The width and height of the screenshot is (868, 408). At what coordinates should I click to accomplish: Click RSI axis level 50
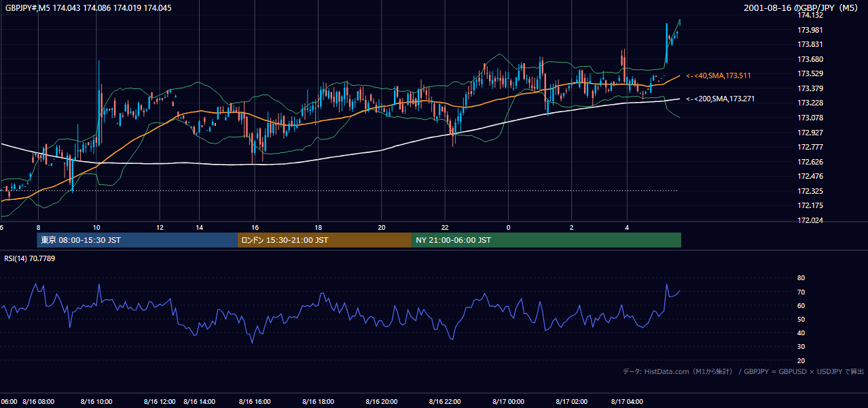801,319
